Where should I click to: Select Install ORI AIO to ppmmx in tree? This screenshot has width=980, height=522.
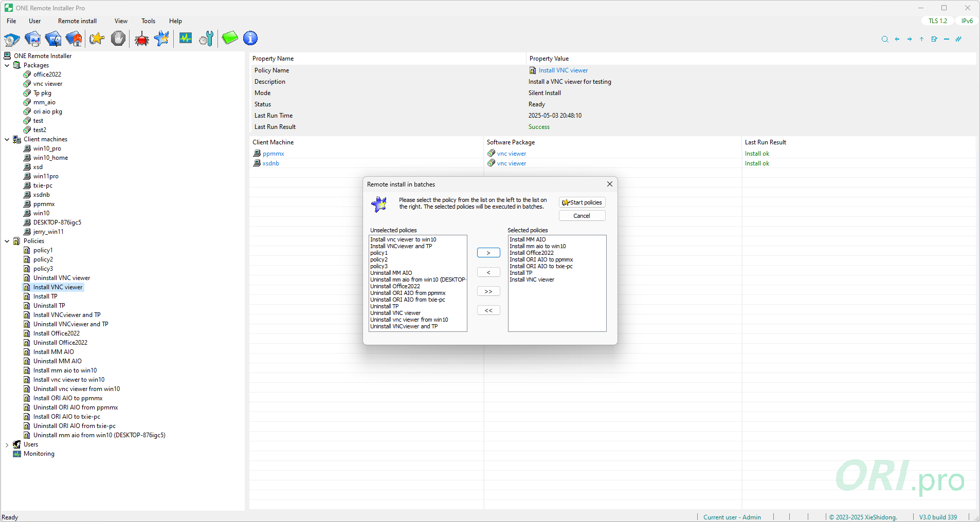tap(68, 398)
